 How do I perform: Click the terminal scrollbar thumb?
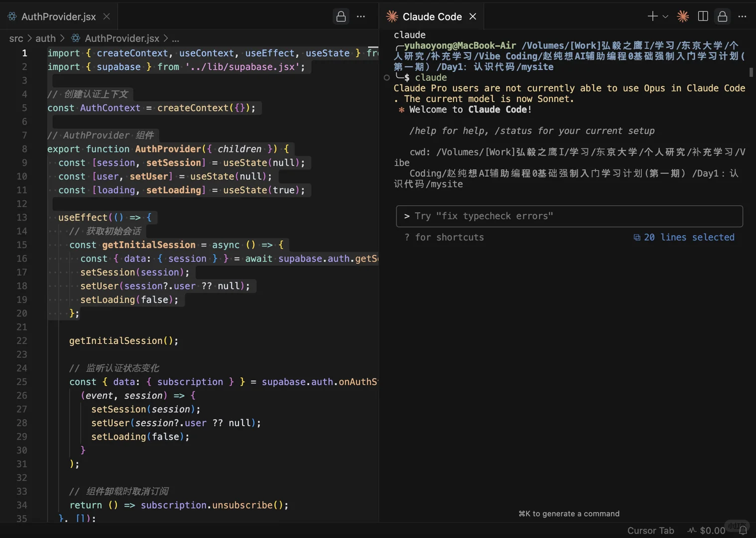(751, 72)
